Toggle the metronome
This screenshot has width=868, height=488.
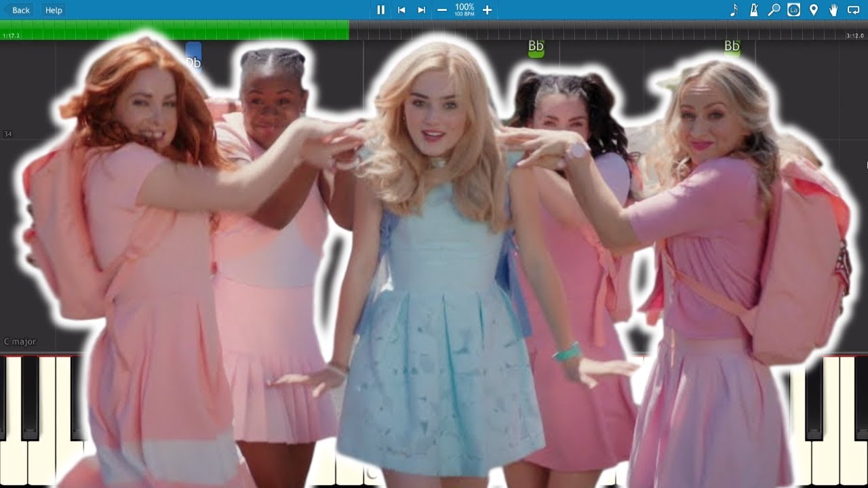[753, 9]
